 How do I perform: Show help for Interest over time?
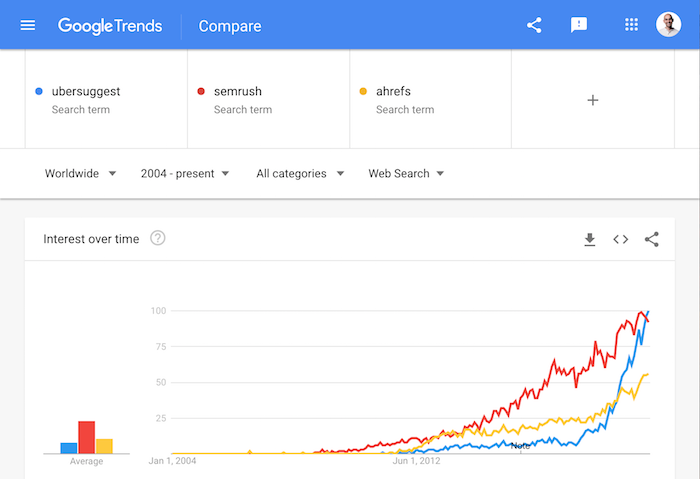click(158, 238)
